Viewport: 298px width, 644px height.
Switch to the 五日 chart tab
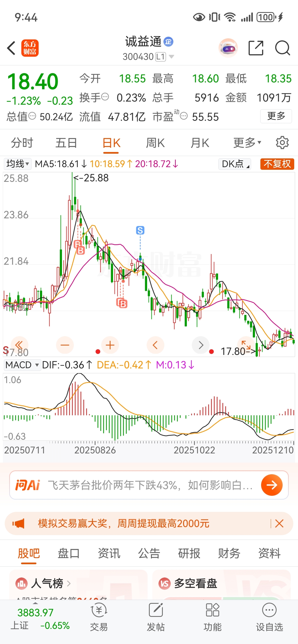pyautogui.click(x=66, y=143)
